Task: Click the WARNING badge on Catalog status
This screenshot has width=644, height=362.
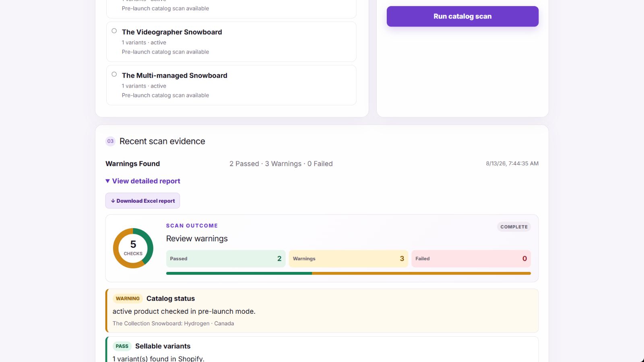Action: [x=128, y=298]
